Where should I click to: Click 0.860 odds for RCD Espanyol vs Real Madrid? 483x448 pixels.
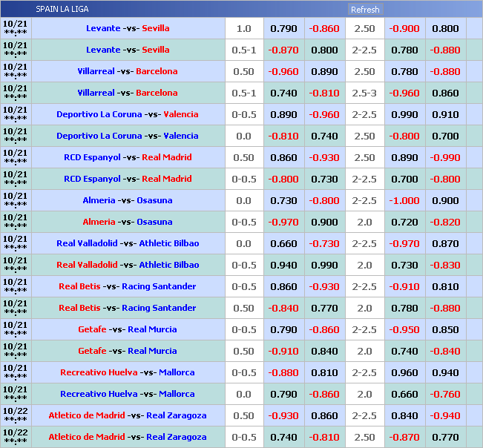(283, 158)
